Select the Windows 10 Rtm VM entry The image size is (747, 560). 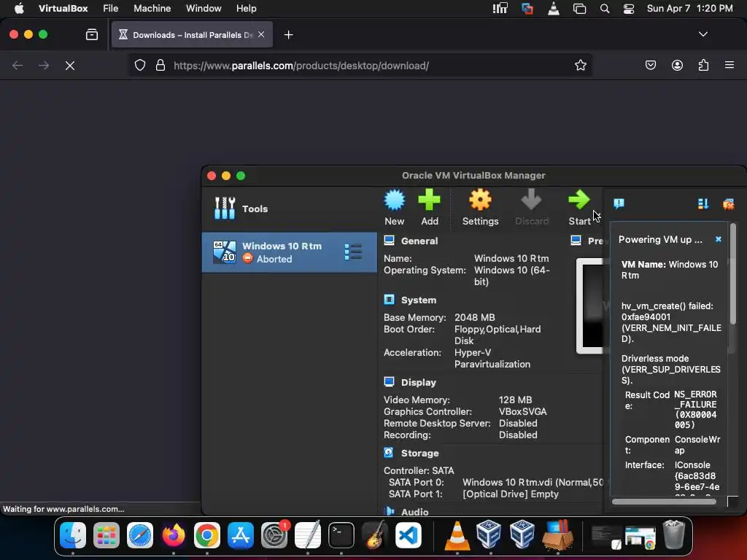coord(289,252)
